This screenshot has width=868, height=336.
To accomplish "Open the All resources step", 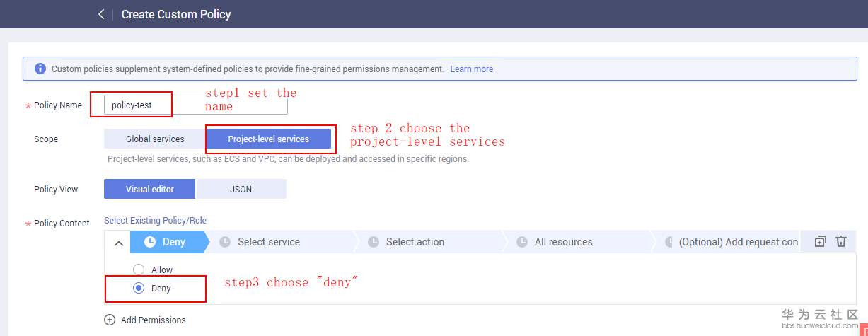I will (x=563, y=242).
